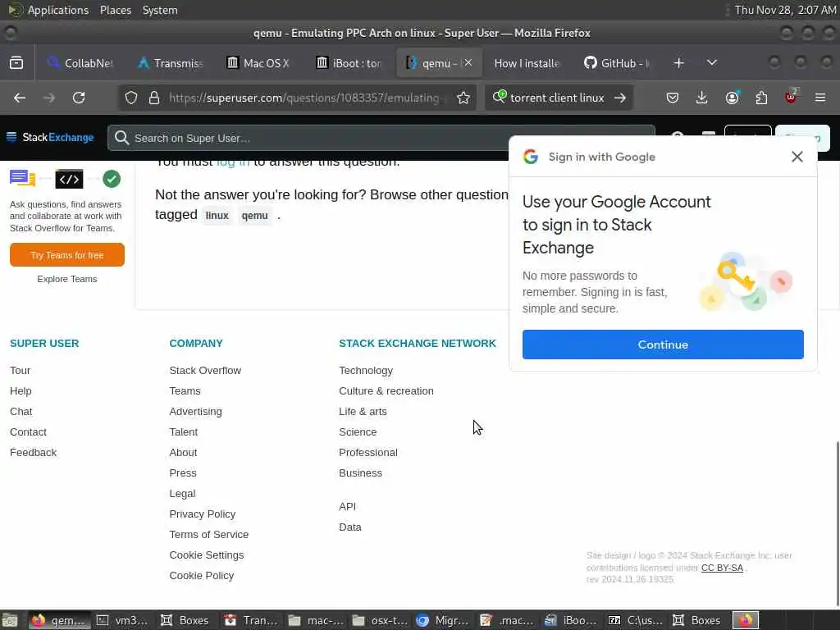The width and height of the screenshot is (840, 630).
Task: Click the Firefox View icon in tab bar
Action: 16,63
